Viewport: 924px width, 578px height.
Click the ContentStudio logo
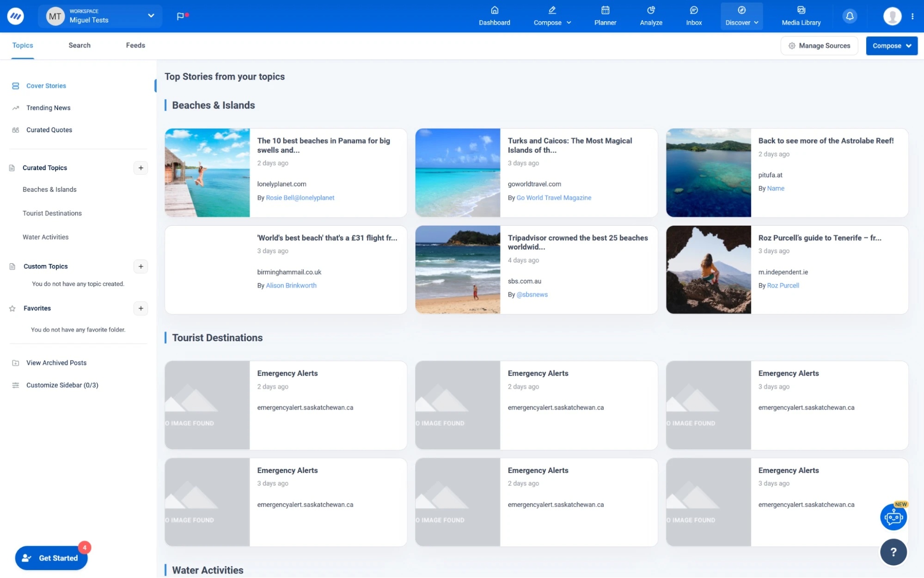pos(15,16)
